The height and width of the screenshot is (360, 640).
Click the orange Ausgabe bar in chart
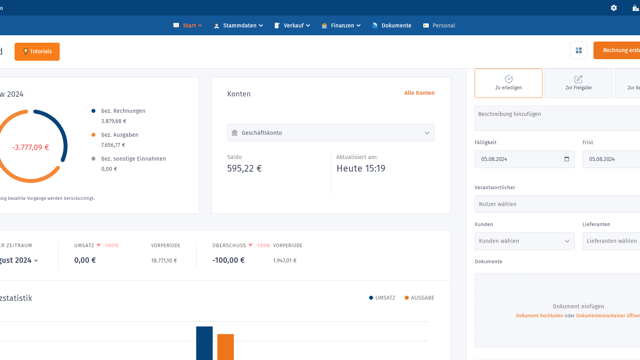[x=225, y=347]
